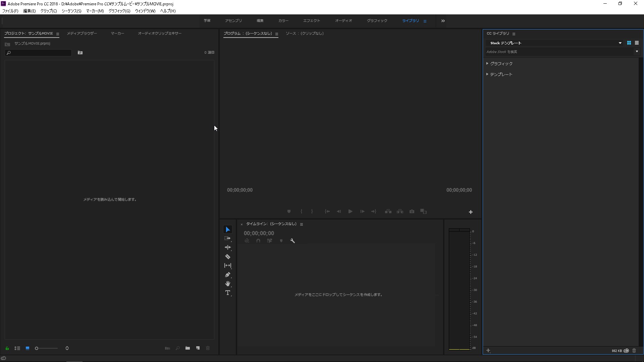Toggle the project lock icon at bottom left

click(6, 348)
